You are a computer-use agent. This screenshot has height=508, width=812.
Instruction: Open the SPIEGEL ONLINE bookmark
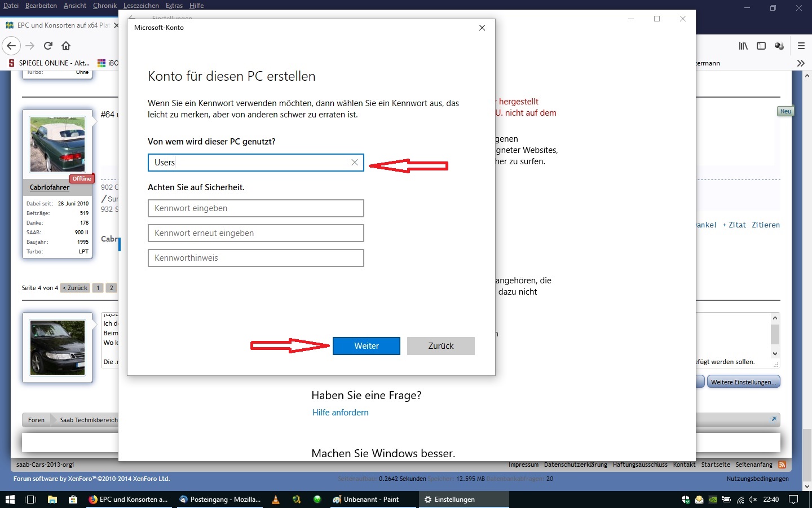click(49, 63)
